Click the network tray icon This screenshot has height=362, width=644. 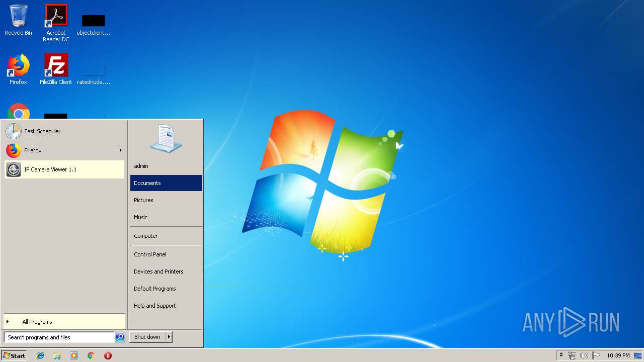pos(572,355)
